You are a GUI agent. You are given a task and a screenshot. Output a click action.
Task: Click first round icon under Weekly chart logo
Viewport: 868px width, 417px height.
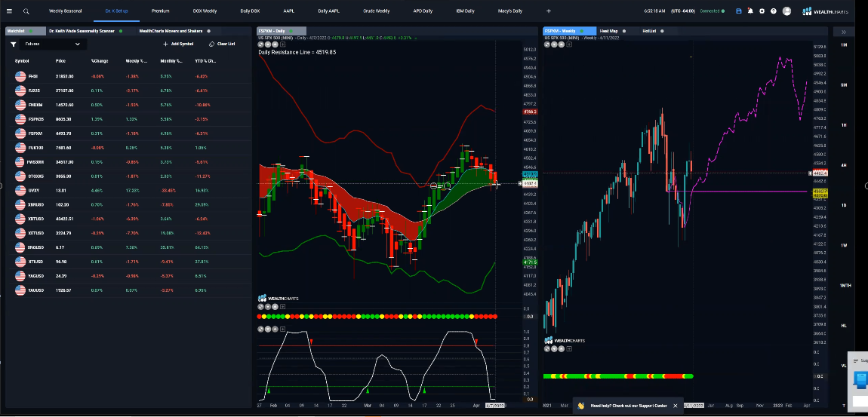(x=548, y=349)
